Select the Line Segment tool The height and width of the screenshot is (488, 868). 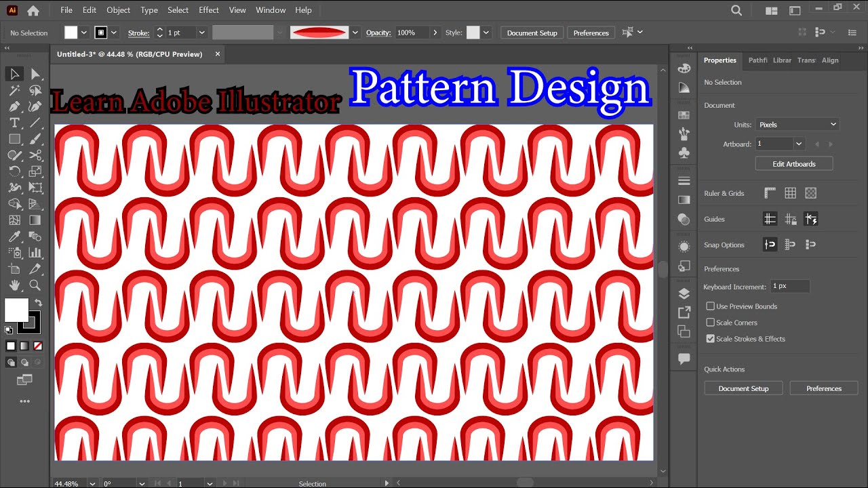tap(35, 123)
